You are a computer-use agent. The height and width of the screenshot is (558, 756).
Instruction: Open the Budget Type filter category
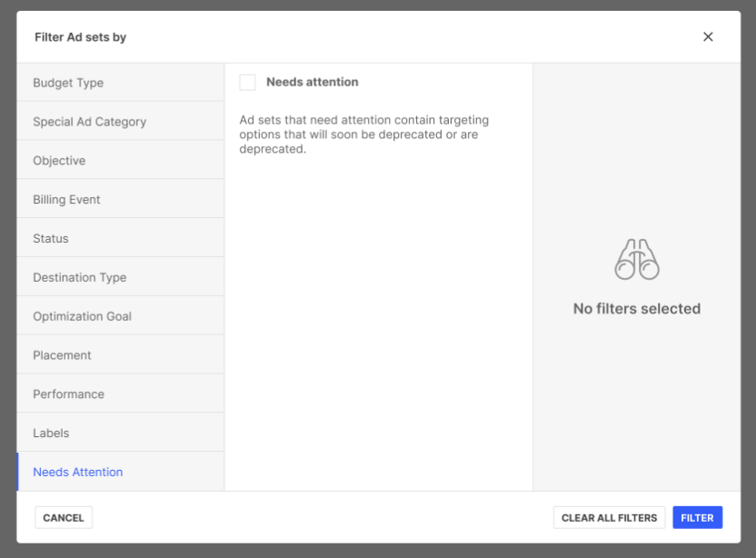(68, 83)
